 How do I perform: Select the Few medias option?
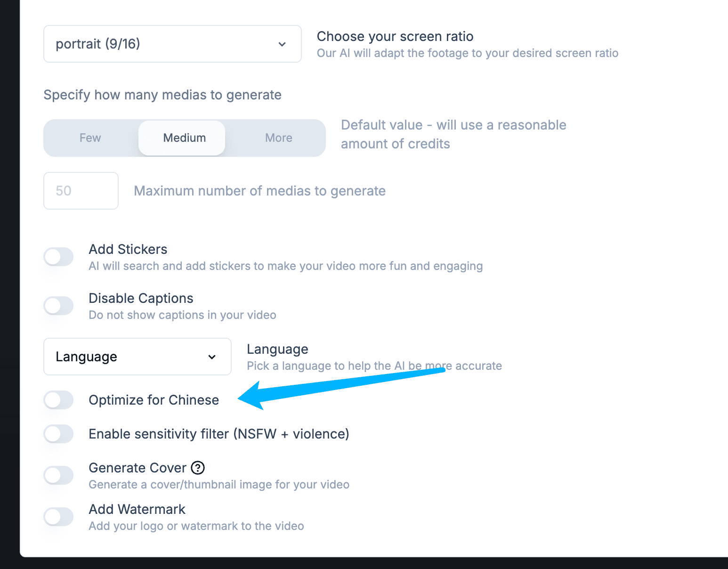(x=90, y=138)
